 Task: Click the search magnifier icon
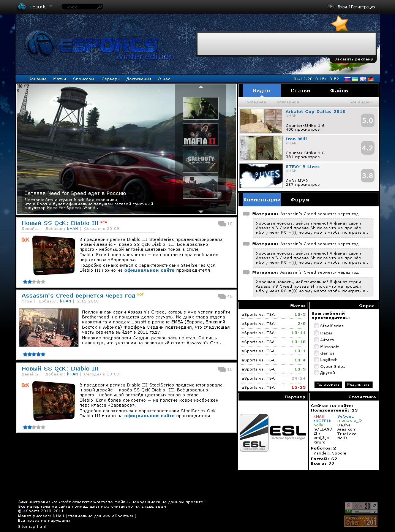pyautogui.click(x=100, y=7)
